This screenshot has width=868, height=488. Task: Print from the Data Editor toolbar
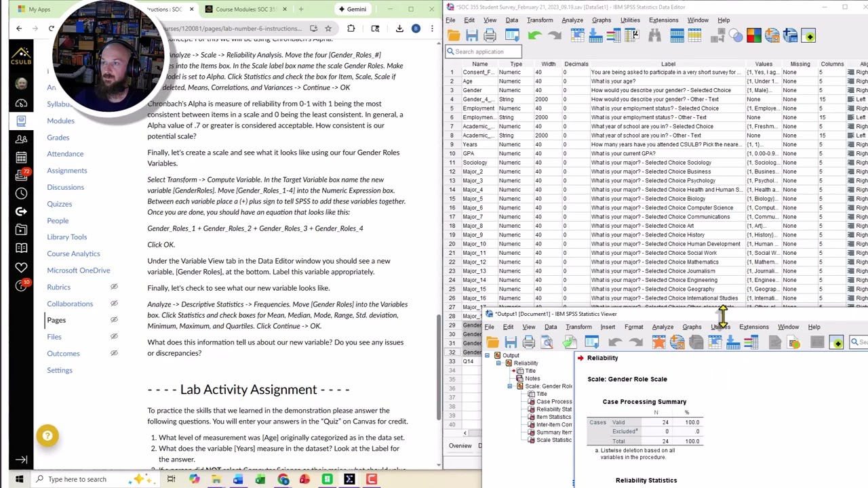(490, 36)
